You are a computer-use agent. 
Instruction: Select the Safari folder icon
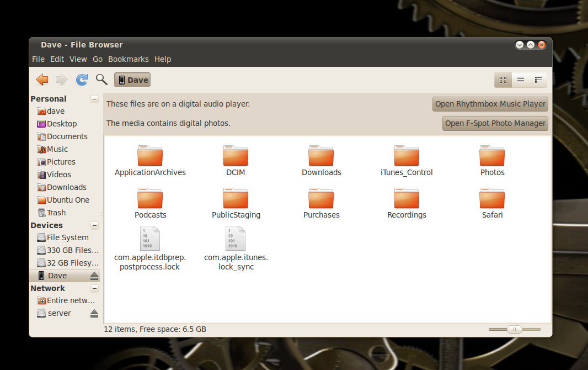(x=492, y=198)
